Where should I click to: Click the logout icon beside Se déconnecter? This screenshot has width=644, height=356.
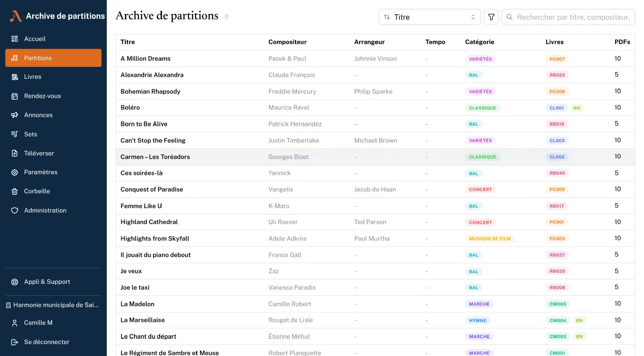[15, 342]
